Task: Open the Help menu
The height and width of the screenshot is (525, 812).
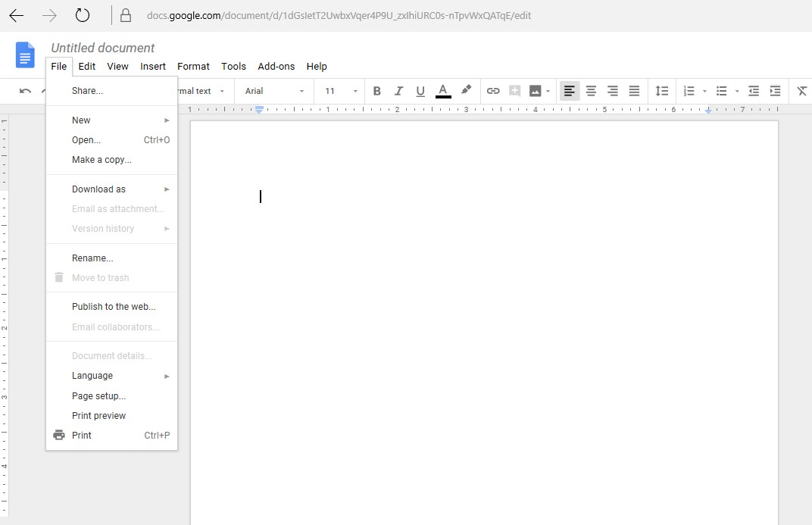Action: click(317, 66)
